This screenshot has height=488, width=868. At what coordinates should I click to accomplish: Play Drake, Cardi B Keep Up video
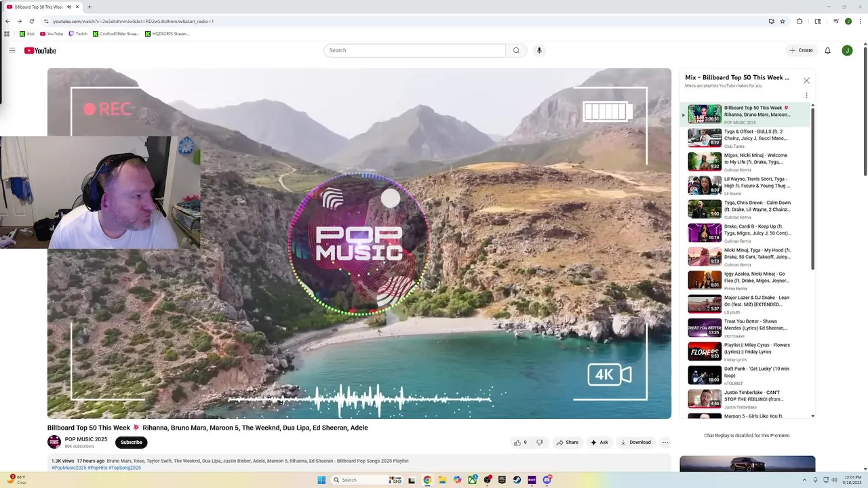tap(705, 232)
